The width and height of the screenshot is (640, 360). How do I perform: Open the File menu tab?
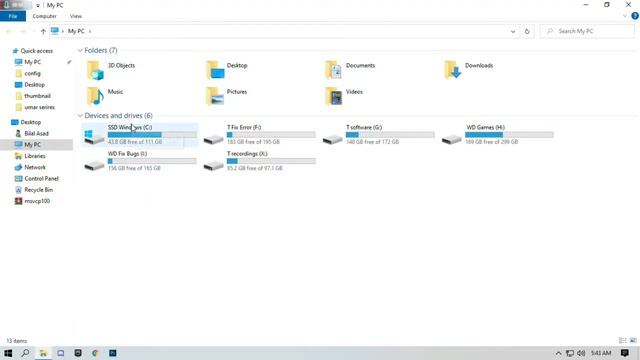13,16
